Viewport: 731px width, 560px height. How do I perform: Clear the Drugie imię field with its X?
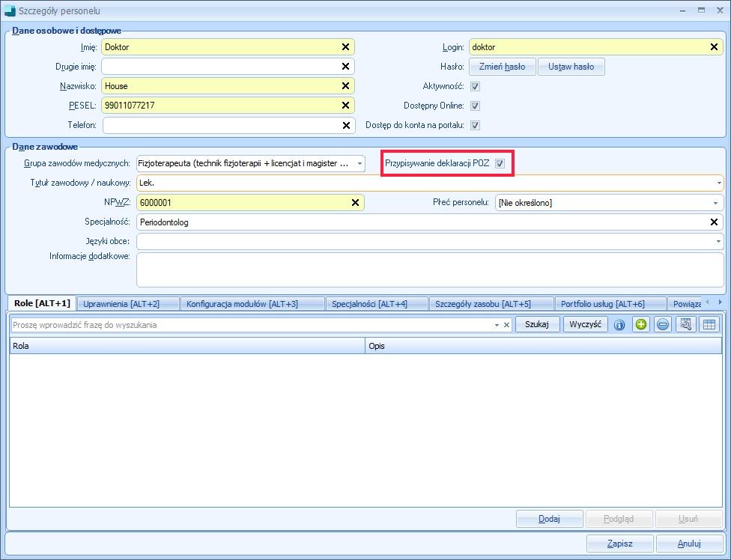[345, 66]
